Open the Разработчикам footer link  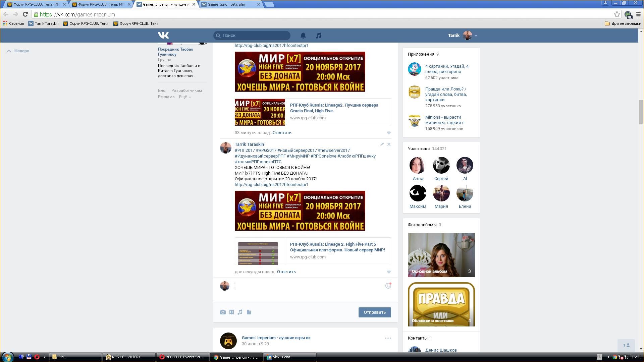pos(186,90)
